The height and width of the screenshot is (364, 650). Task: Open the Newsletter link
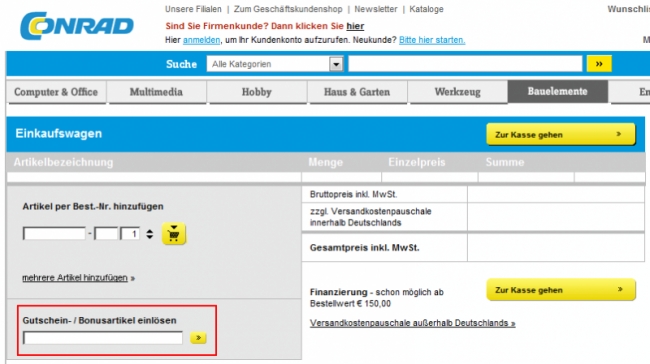click(x=376, y=9)
